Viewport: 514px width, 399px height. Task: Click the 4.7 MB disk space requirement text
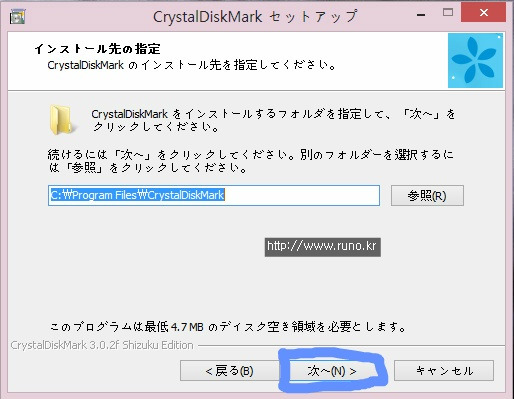tap(228, 327)
